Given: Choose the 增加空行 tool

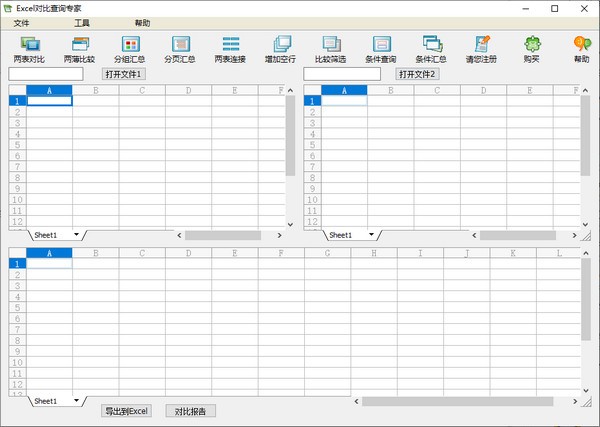Looking at the screenshot, I should point(280,50).
